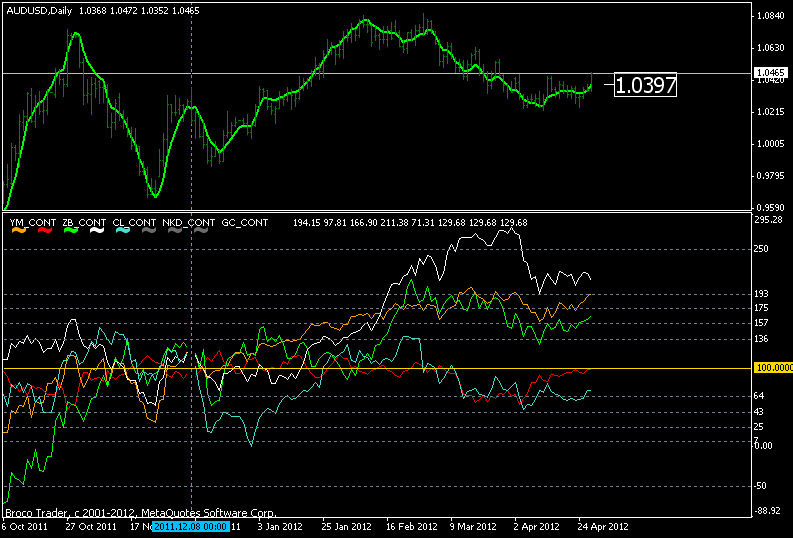This screenshot has width=793, height=538.
Task: Click indicator value 97.81
Action: tap(334, 222)
